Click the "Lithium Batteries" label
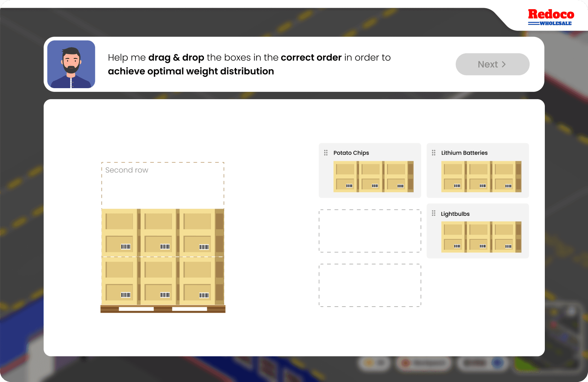Image resolution: width=588 pixels, height=382 pixels. [464, 153]
